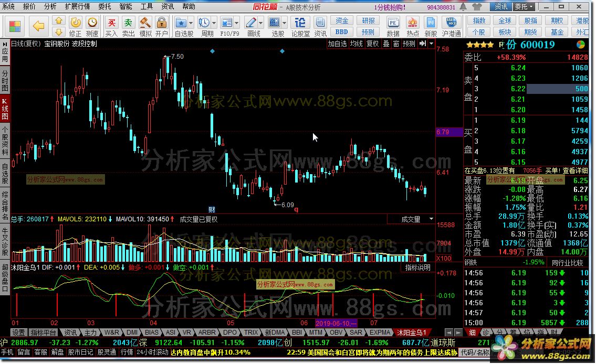The width and height of the screenshot is (596, 364).
Task: Open the 分时图 sidebar tab
Action: click(5, 80)
